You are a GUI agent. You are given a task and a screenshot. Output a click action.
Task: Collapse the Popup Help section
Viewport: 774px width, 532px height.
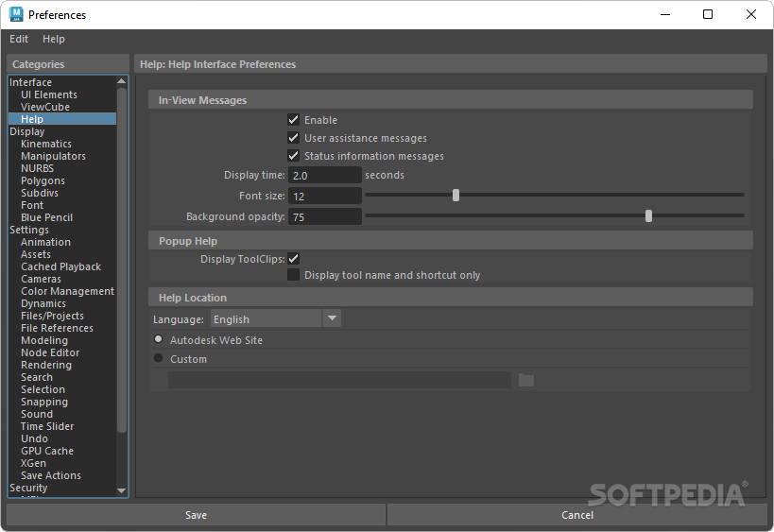(x=450, y=241)
